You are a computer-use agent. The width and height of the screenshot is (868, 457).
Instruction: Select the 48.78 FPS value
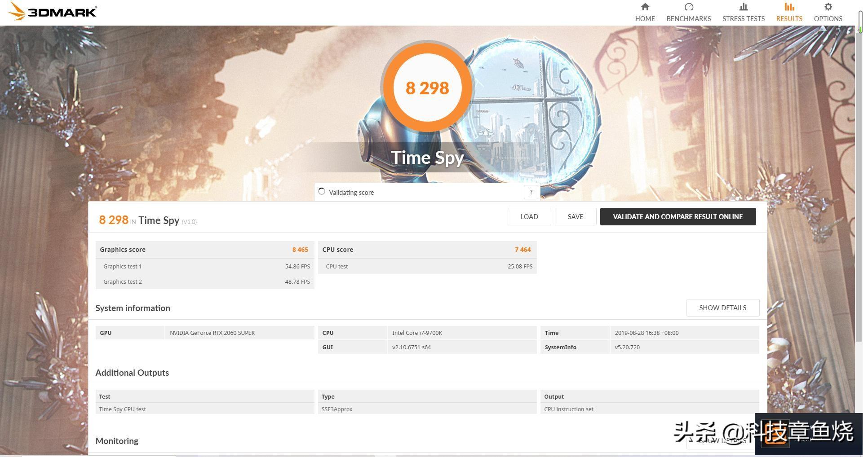pyautogui.click(x=297, y=282)
